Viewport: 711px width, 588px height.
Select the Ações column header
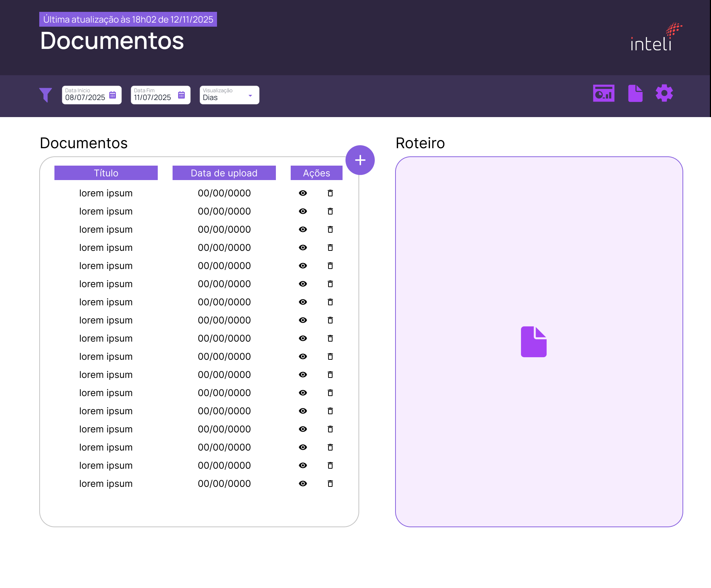click(316, 173)
